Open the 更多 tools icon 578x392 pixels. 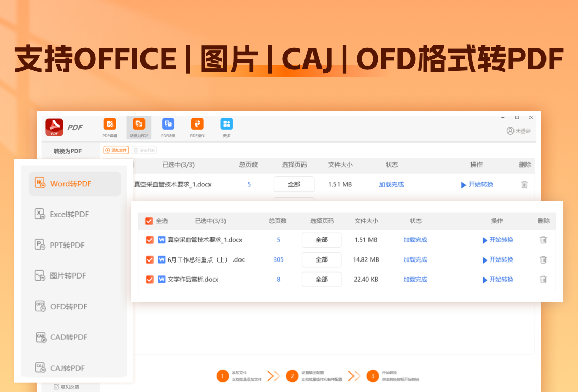pyautogui.click(x=227, y=127)
